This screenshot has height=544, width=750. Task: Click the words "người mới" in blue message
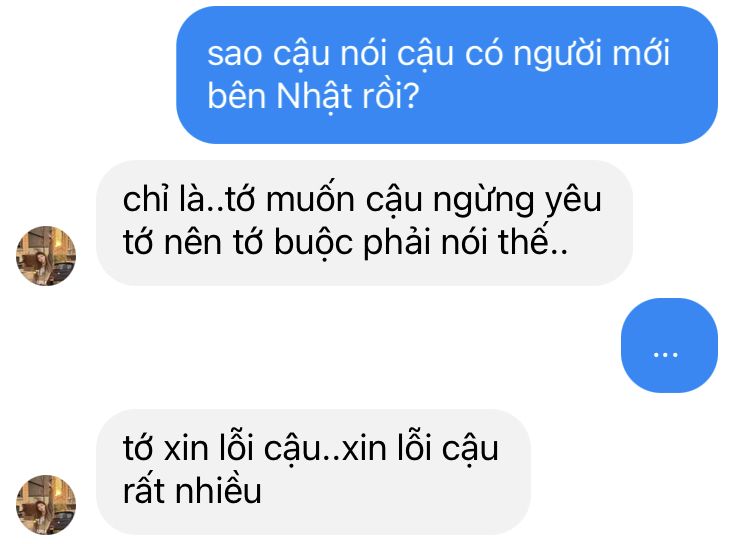591,55
